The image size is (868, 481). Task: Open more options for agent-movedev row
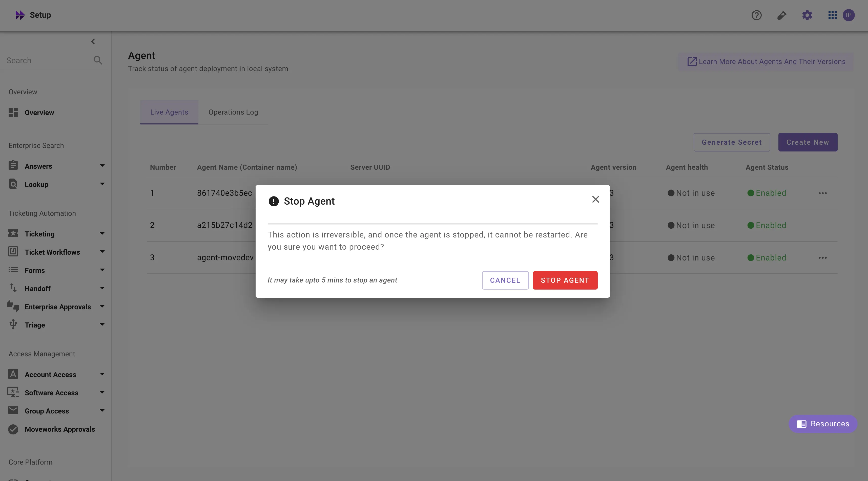[822, 258]
